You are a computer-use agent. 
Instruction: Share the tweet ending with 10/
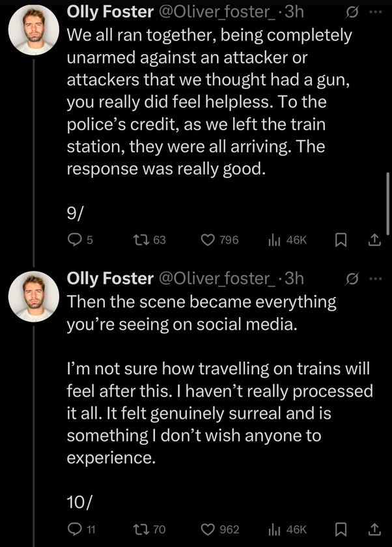pos(374,529)
